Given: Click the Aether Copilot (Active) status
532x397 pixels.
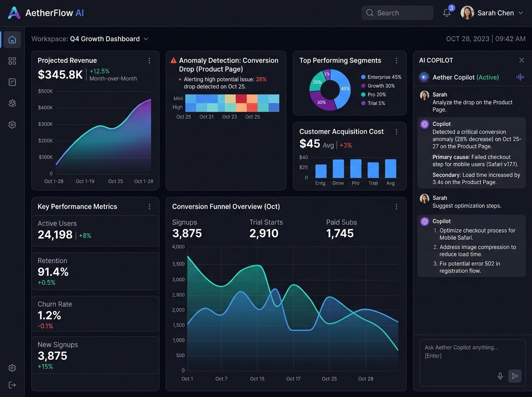Looking at the screenshot, I should [465, 77].
